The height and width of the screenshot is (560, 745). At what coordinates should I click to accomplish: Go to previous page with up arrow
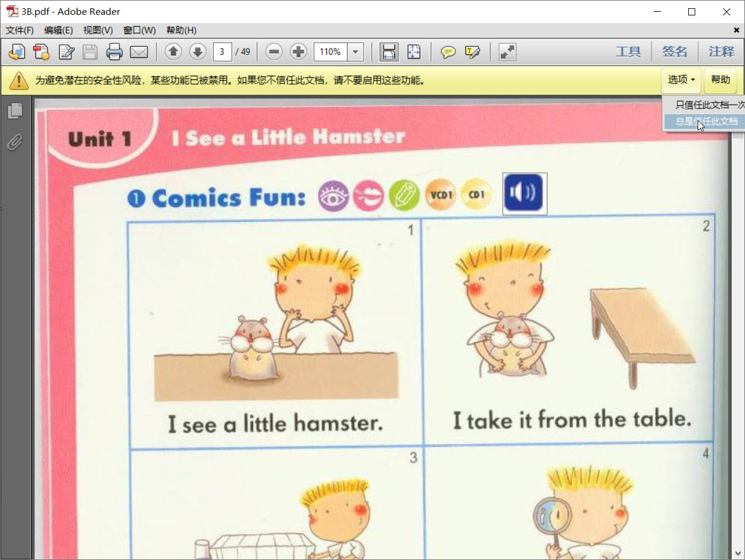click(173, 52)
